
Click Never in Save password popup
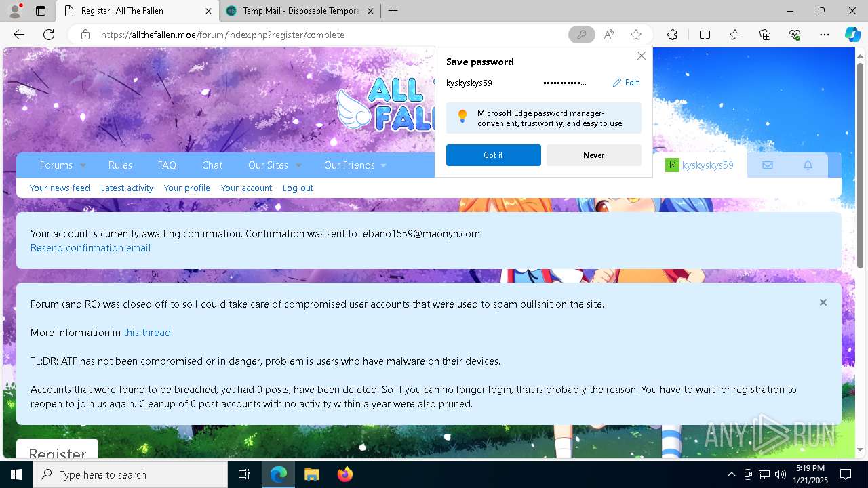point(593,155)
